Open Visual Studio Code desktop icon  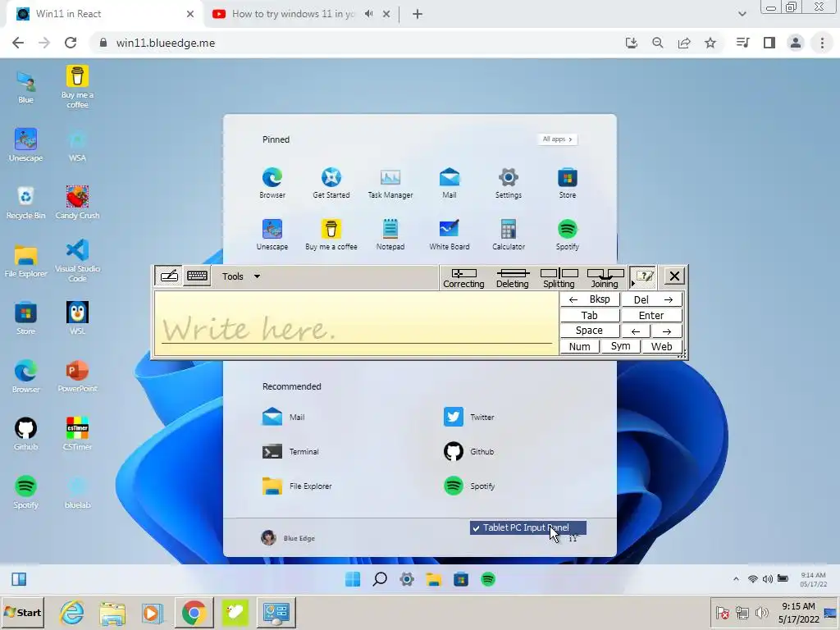point(77,261)
